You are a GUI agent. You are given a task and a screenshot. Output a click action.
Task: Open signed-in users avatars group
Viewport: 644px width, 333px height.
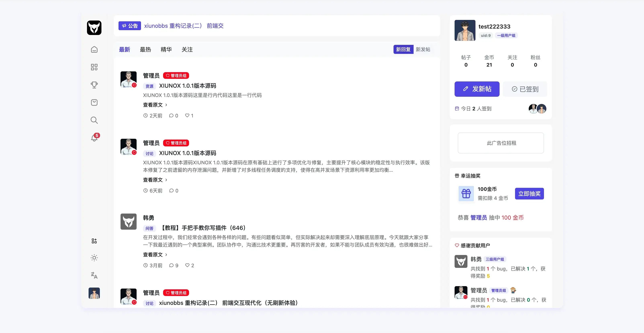point(537,109)
